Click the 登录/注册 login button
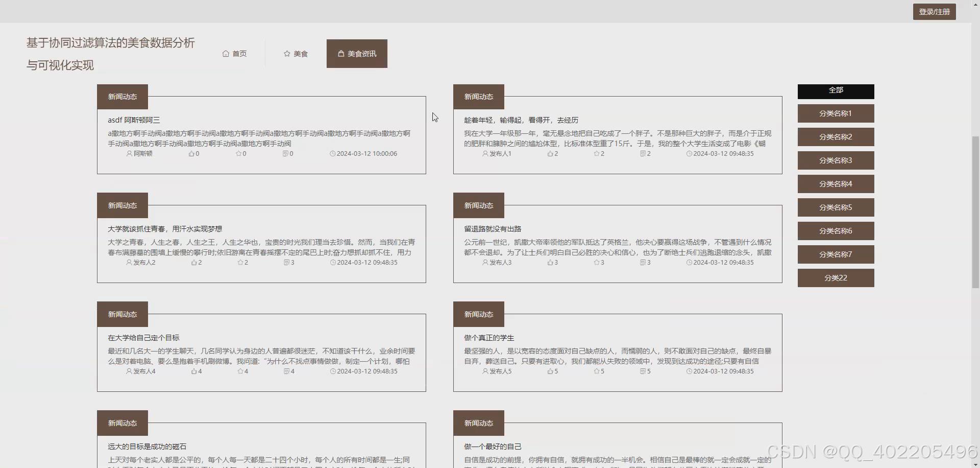Image resolution: width=980 pixels, height=468 pixels. (934, 12)
